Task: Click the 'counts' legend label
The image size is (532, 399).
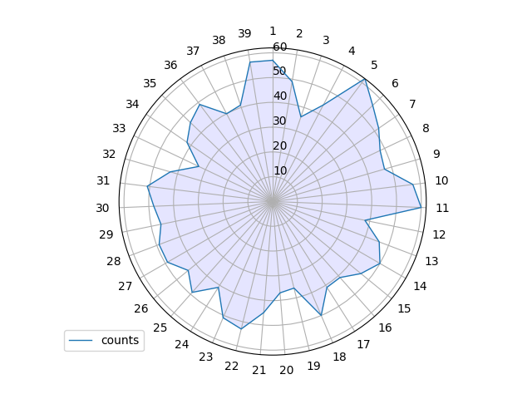Action: coord(120,340)
